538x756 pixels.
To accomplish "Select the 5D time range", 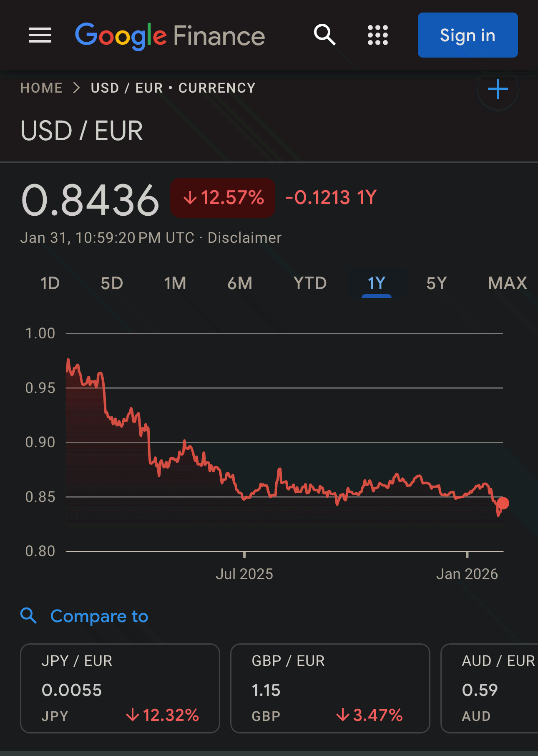I will click(x=112, y=283).
